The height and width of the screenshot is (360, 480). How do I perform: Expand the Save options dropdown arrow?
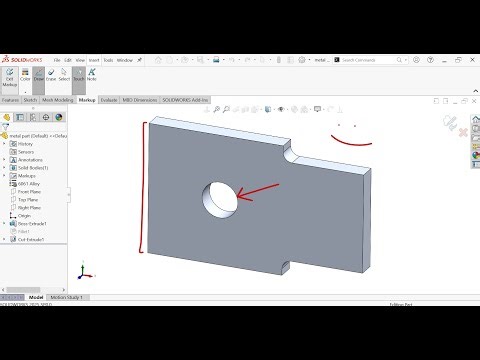click(208, 60)
